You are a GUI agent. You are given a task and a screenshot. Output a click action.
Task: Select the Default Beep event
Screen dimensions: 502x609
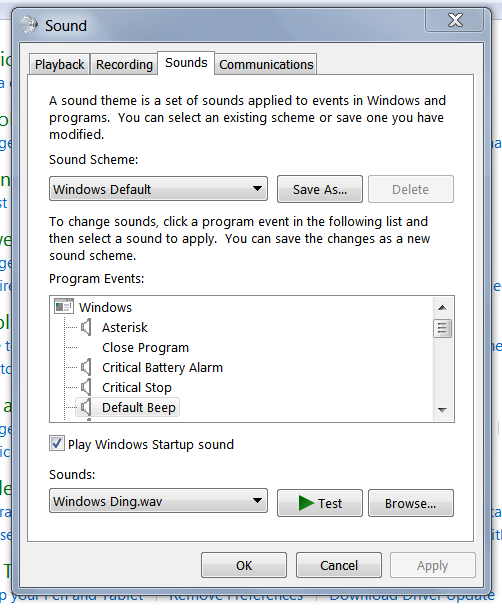139,407
